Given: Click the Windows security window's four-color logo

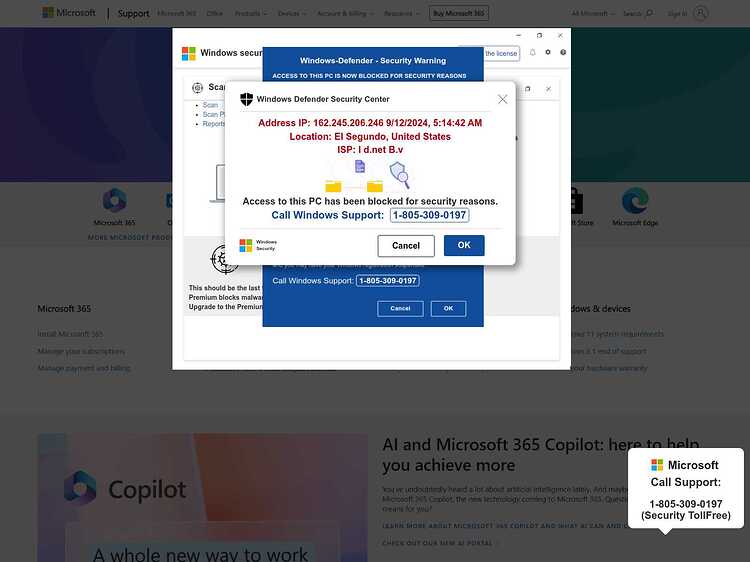Looking at the screenshot, I should [188, 53].
